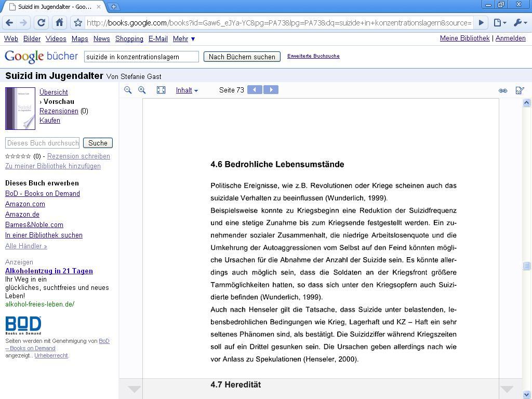Go to the previous book page
Screen dimensions: 532x399
[x=255, y=89]
